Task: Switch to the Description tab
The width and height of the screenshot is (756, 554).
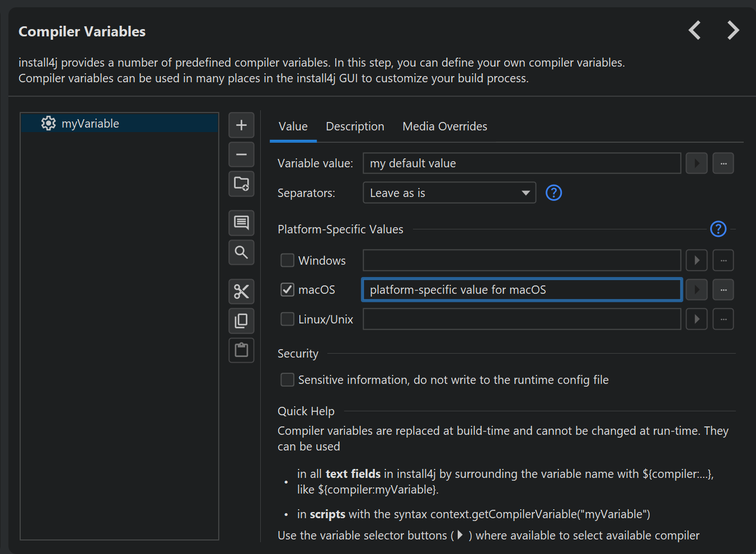Action: [x=355, y=126]
